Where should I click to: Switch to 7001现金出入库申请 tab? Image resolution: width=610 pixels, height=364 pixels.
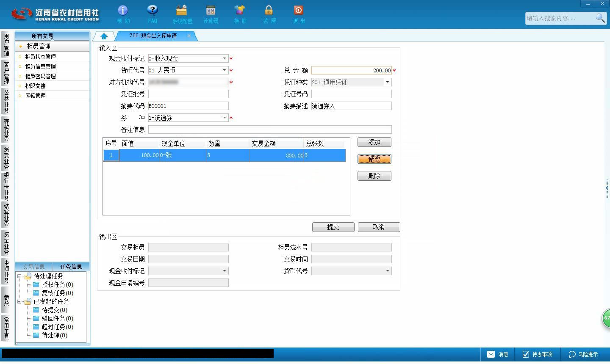click(153, 36)
